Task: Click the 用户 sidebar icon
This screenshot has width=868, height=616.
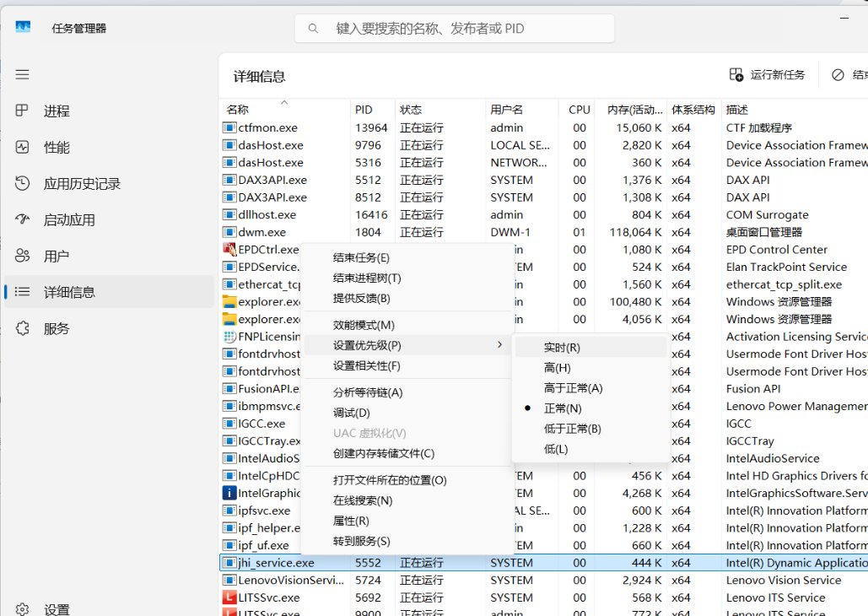Action: 22,256
